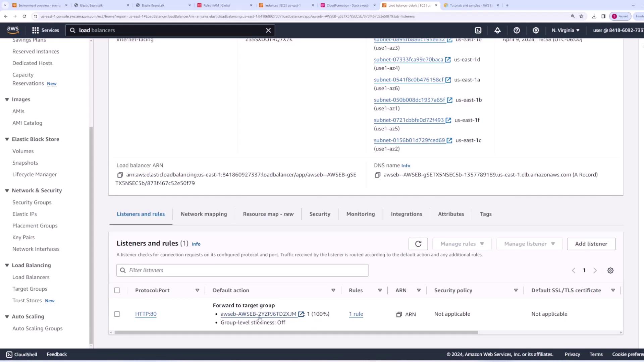The height and width of the screenshot is (362, 644).
Task: Open the HTTP:80 listener link
Action: point(146,314)
